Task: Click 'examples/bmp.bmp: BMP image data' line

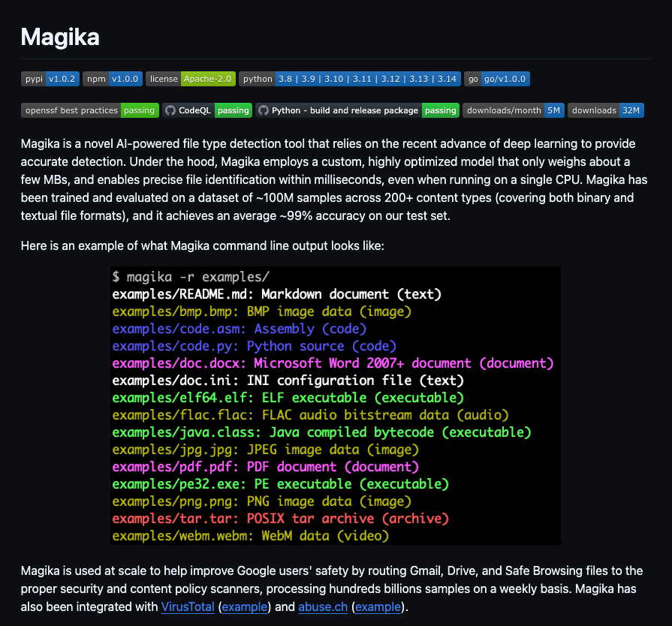Action: point(262,311)
